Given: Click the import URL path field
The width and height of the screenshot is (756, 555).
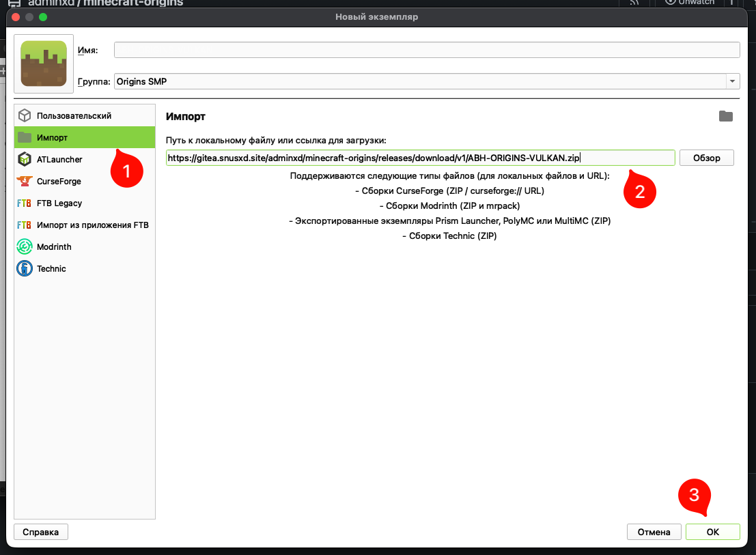Looking at the screenshot, I should pos(420,158).
